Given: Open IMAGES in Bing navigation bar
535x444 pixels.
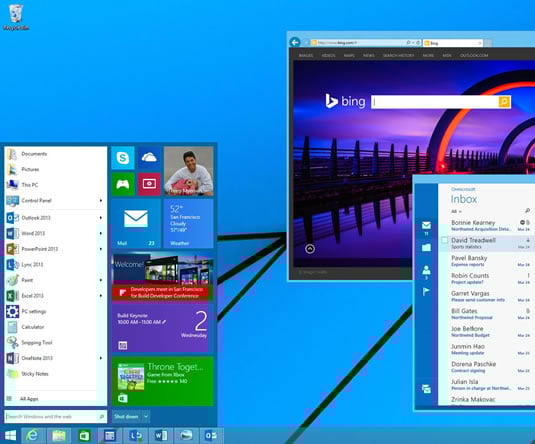Looking at the screenshot, I should point(306,55).
